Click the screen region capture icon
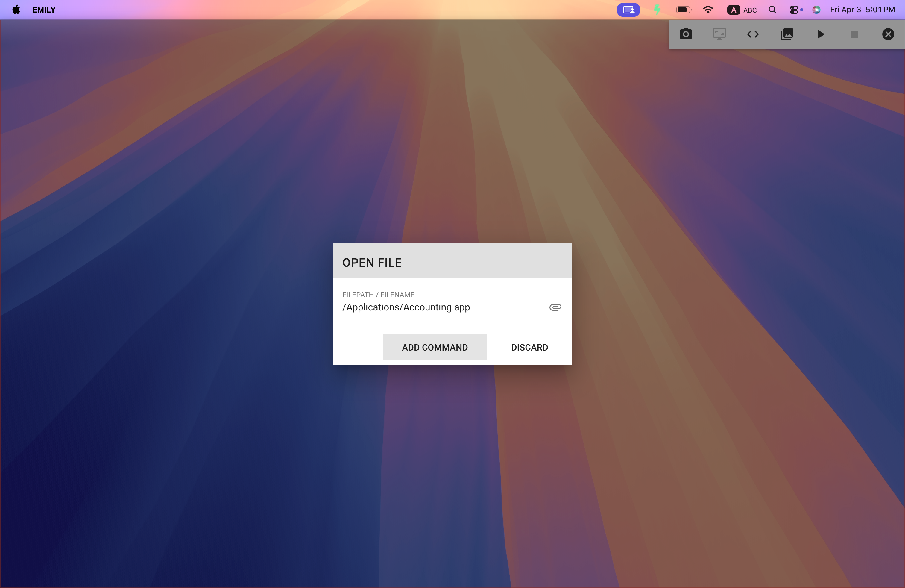 719,34
